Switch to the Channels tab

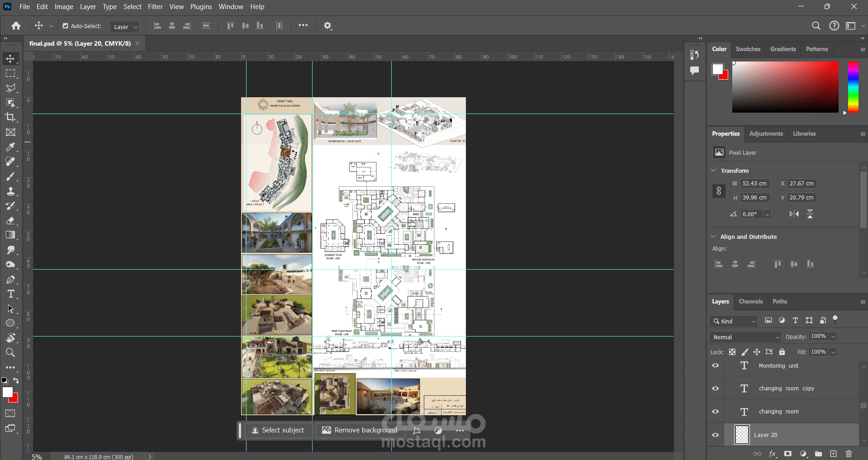(750, 302)
